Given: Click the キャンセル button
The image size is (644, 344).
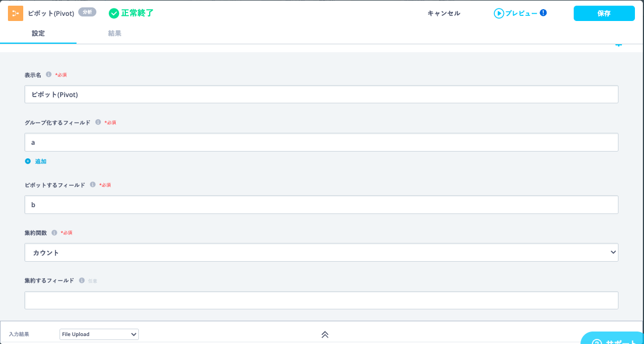Looking at the screenshot, I should coord(443,13).
